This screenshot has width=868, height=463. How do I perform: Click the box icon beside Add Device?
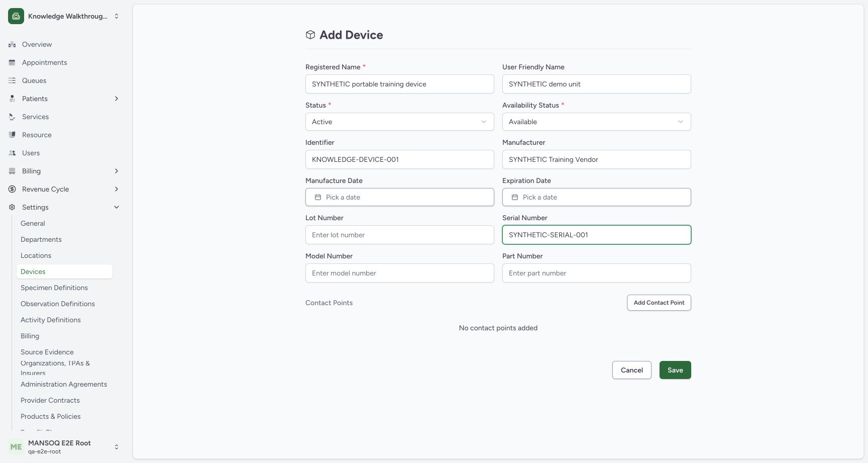(x=310, y=35)
